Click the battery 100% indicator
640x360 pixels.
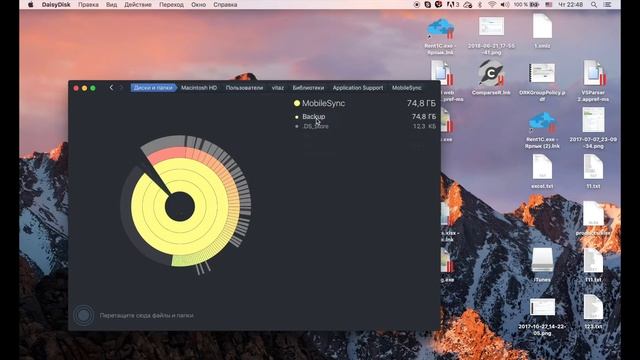(527, 4)
